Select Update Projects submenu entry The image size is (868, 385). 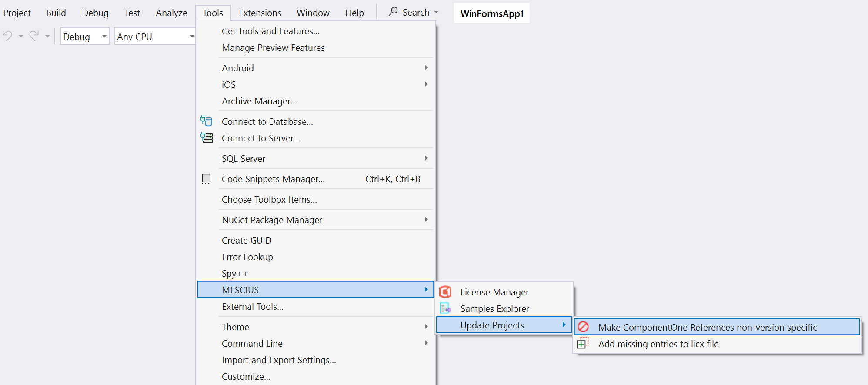tap(504, 325)
